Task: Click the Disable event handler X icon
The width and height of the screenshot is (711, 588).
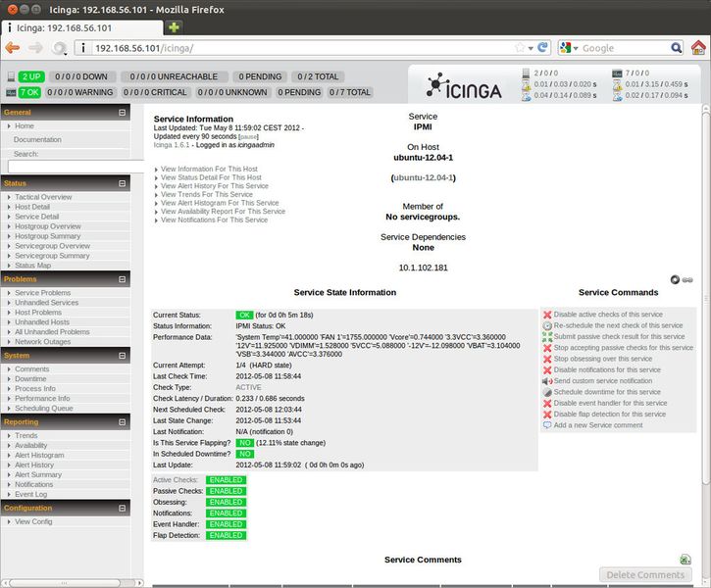Action: point(547,403)
